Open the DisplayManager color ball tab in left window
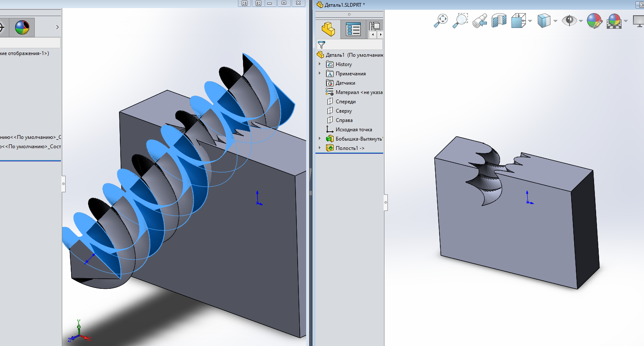Image resolution: width=644 pixels, height=346 pixels. [x=22, y=28]
